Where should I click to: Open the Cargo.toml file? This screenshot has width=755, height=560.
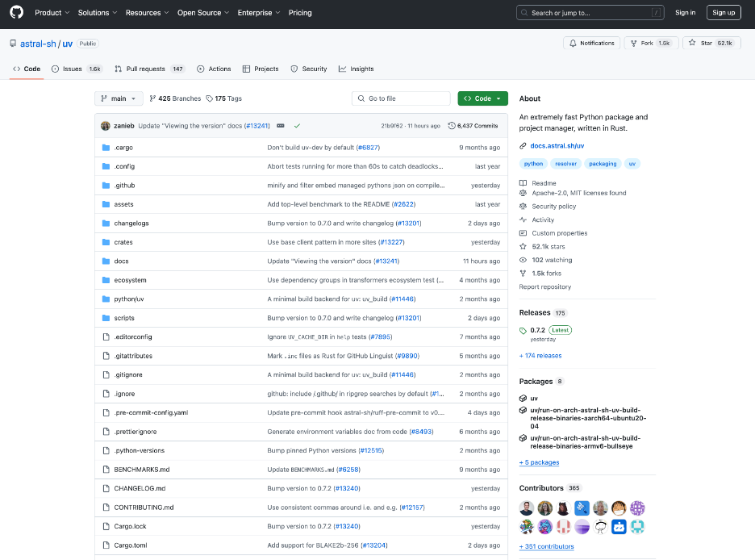pos(131,545)
